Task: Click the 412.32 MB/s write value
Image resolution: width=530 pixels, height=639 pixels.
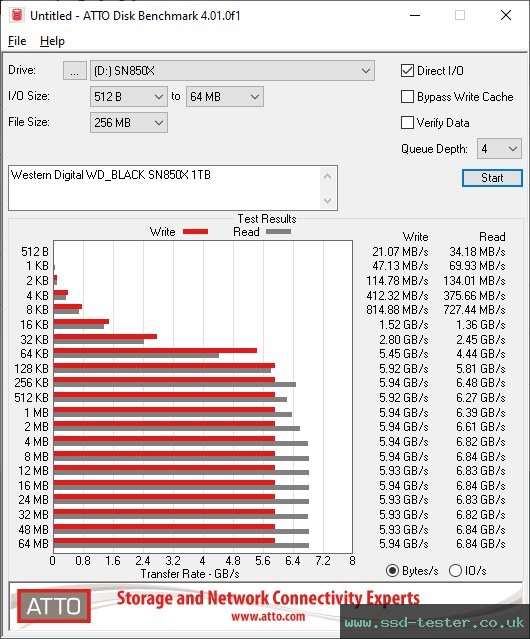Action: click(x=397, y=295)
